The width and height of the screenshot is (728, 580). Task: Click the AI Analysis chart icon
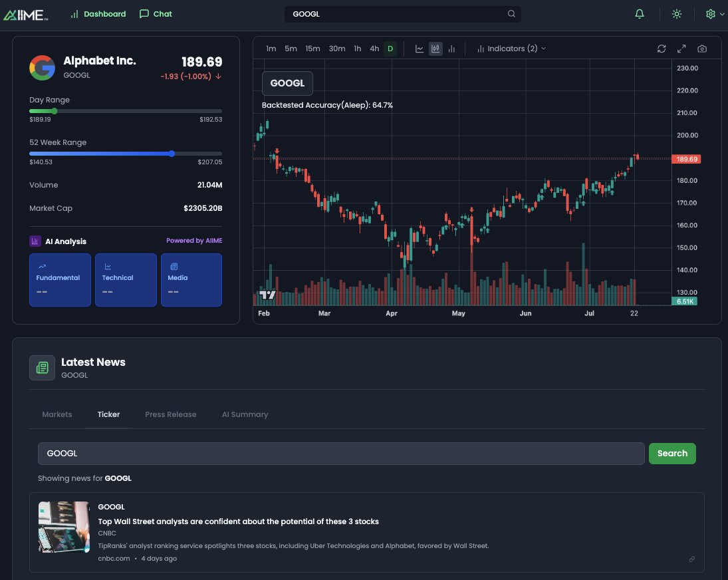pyautogui.click(x=35, y=241)
